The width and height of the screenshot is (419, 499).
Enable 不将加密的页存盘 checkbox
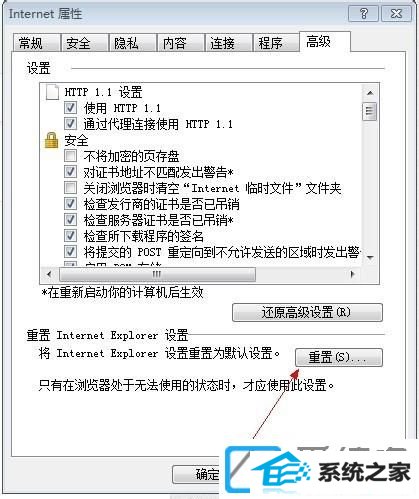pyautogui.click(x=70, y=156)
